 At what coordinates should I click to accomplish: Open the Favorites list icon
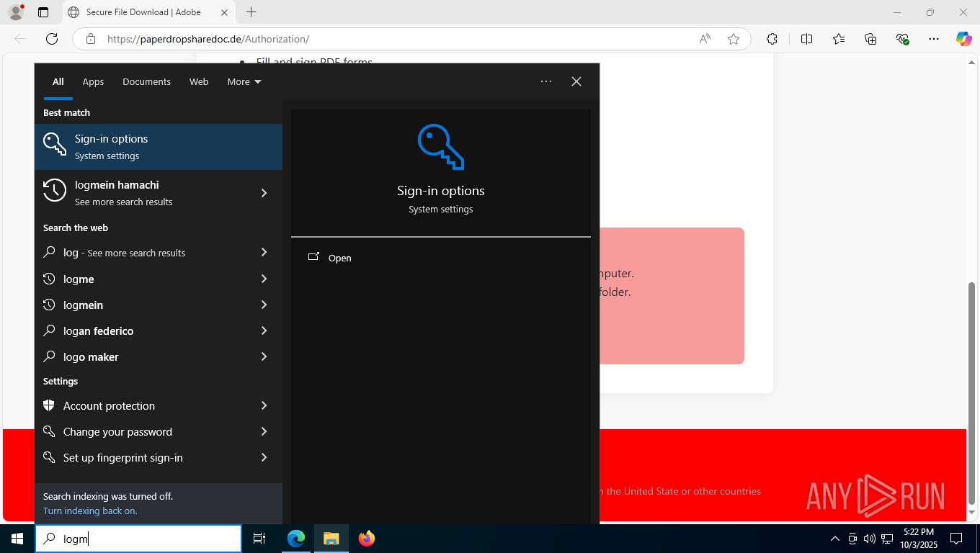(x=839, y=39)
